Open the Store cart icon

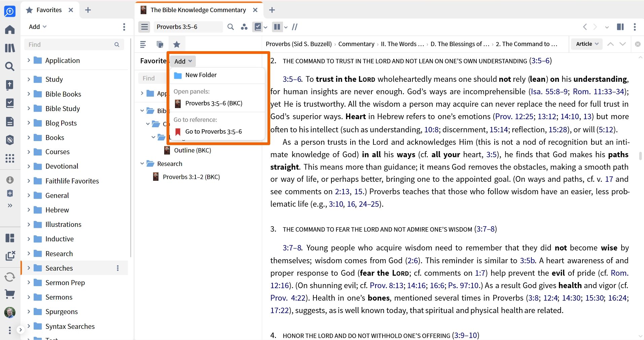(10, 294)
